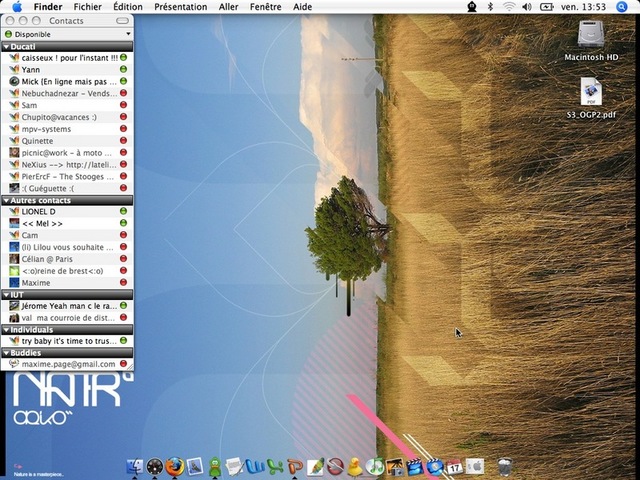This screenshot has height=480, width=640.
Task: Open the Fichier menu
Action: point(88,7)
